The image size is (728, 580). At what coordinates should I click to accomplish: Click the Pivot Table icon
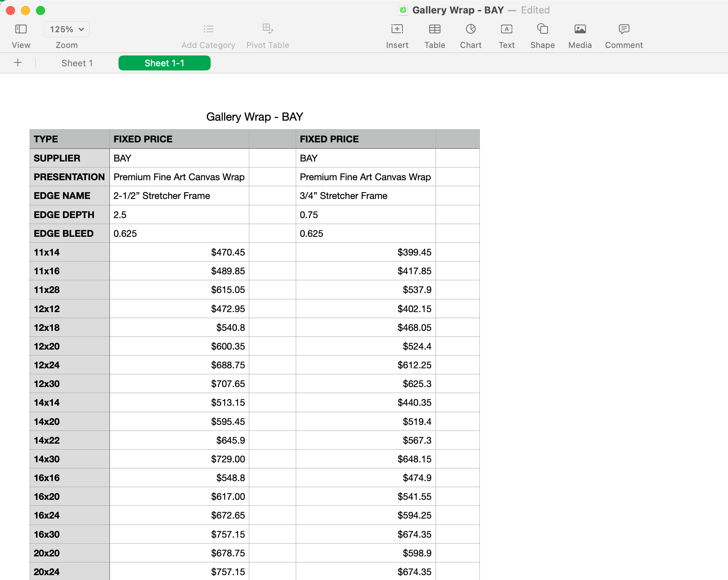click(x=268, y=29)
